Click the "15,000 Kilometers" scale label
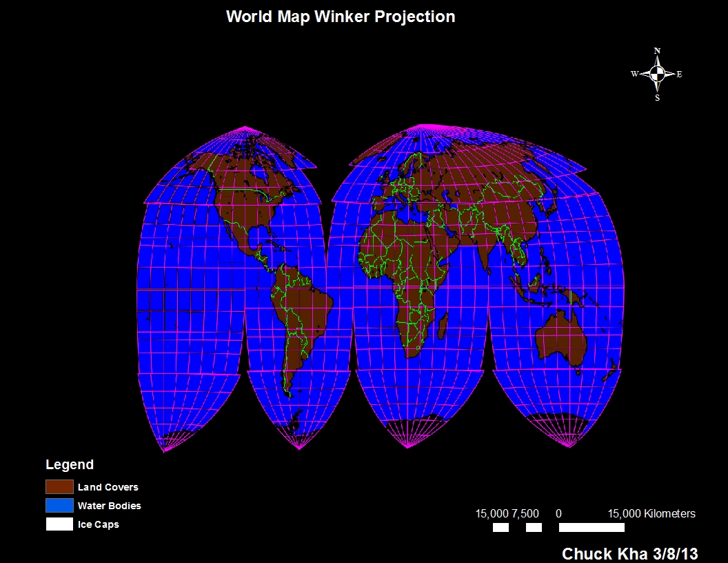 pyautogui.click(x=651, y=513)
